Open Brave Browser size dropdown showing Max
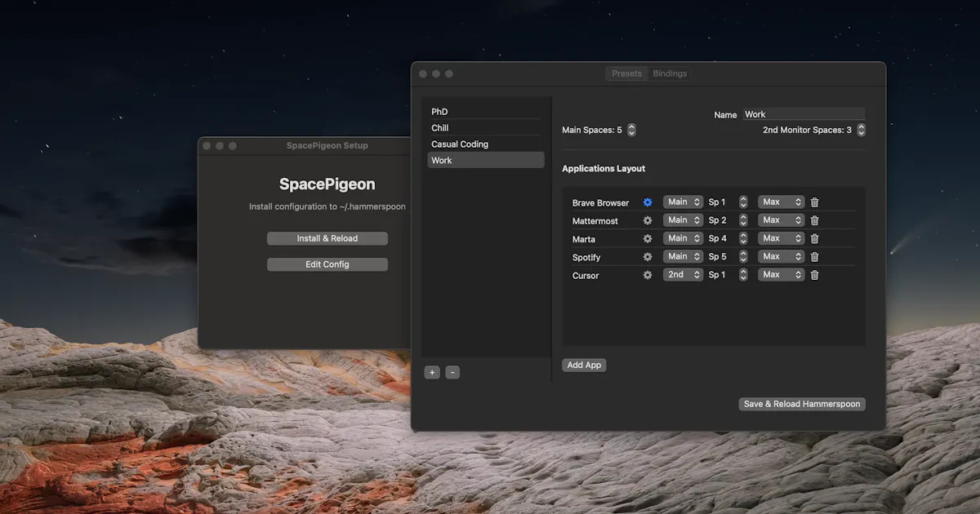Image resolution: width=980 pixels, height=514 pixels. [782, 202]
